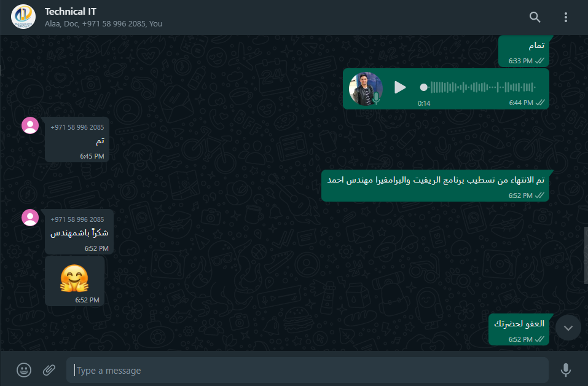Click the participant list under the group name
588x386 pixels.
coord(103,23)
